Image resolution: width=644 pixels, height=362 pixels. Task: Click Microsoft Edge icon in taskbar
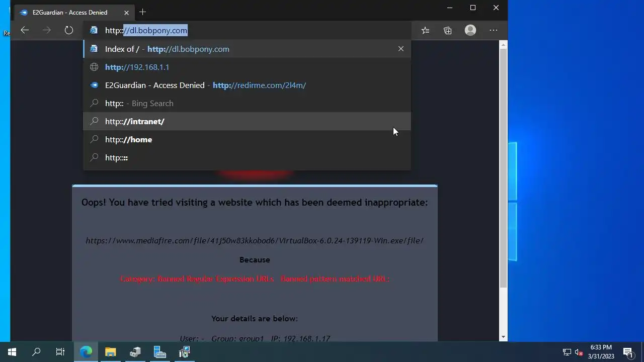[x=86, y=352]
